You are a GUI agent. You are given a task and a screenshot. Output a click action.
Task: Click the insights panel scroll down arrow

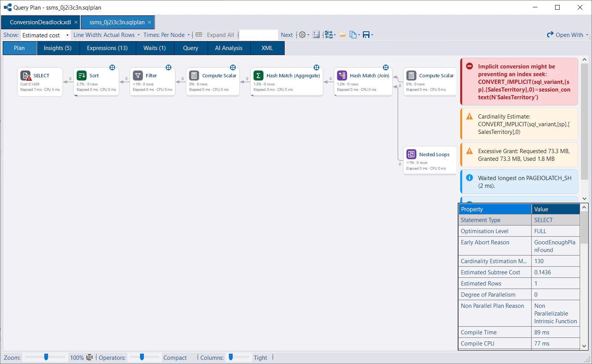pyautogui.click(x=584, y=199)
